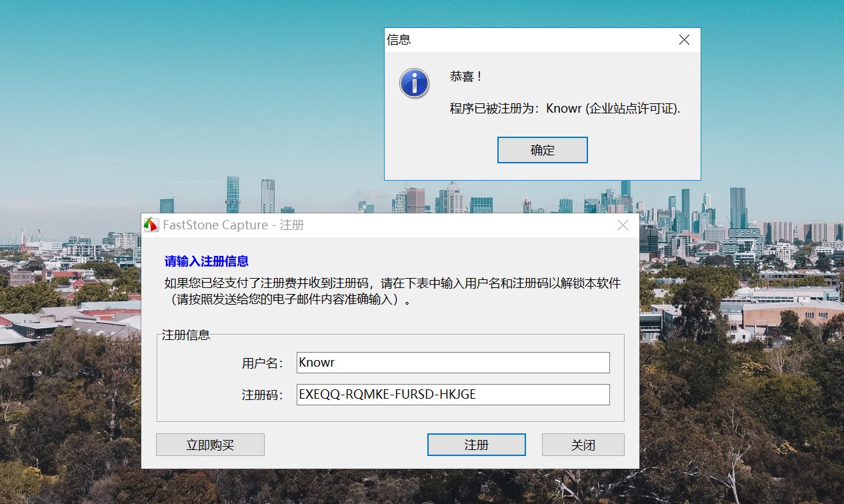844x504 pixels.
Task: Click the 注册码： label
Action: pyautogui.click(x=263, y=395)
